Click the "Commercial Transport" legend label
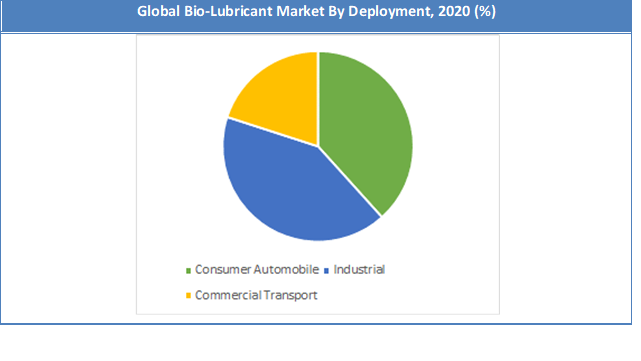This screenshot has width=641, height=361. [x=256, y=295]
